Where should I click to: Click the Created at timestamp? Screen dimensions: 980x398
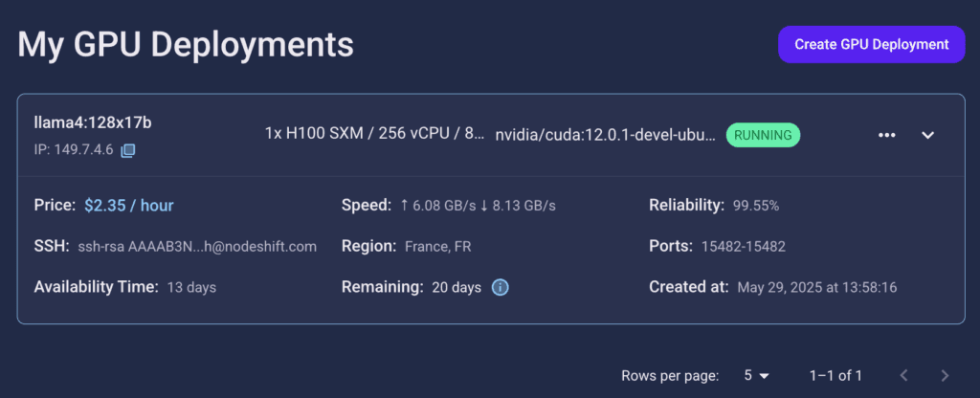point(817,287)
